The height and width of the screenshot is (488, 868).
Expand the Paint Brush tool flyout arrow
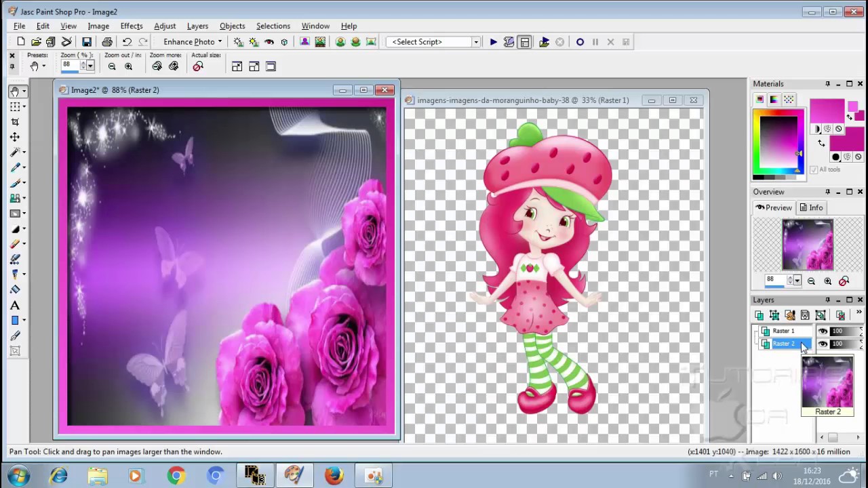24,183
